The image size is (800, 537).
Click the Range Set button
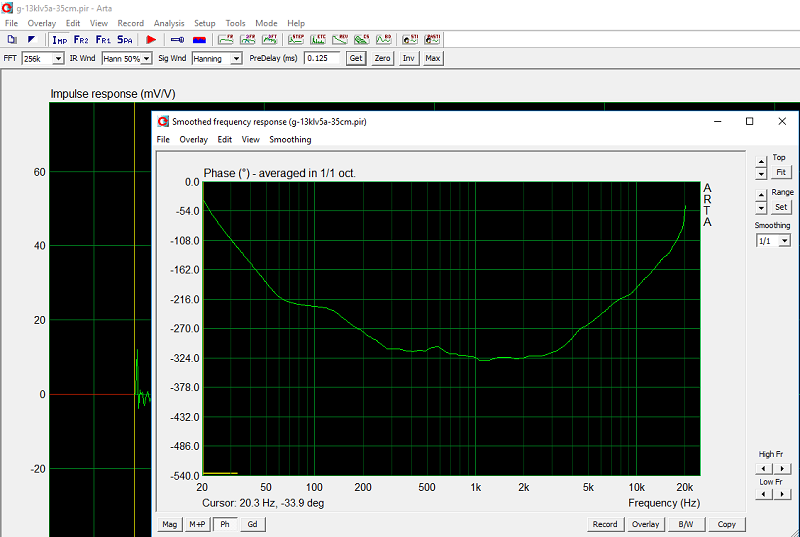pyautogui.click(x=781, y=207)
